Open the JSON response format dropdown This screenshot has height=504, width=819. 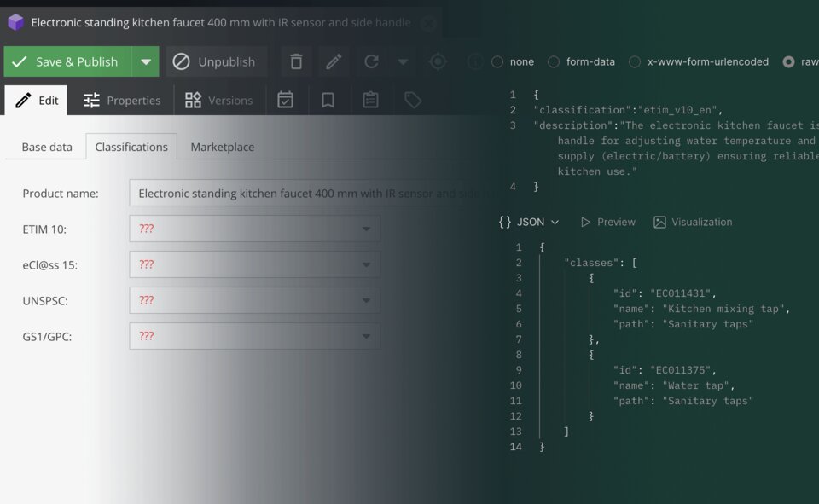point(529,222)
